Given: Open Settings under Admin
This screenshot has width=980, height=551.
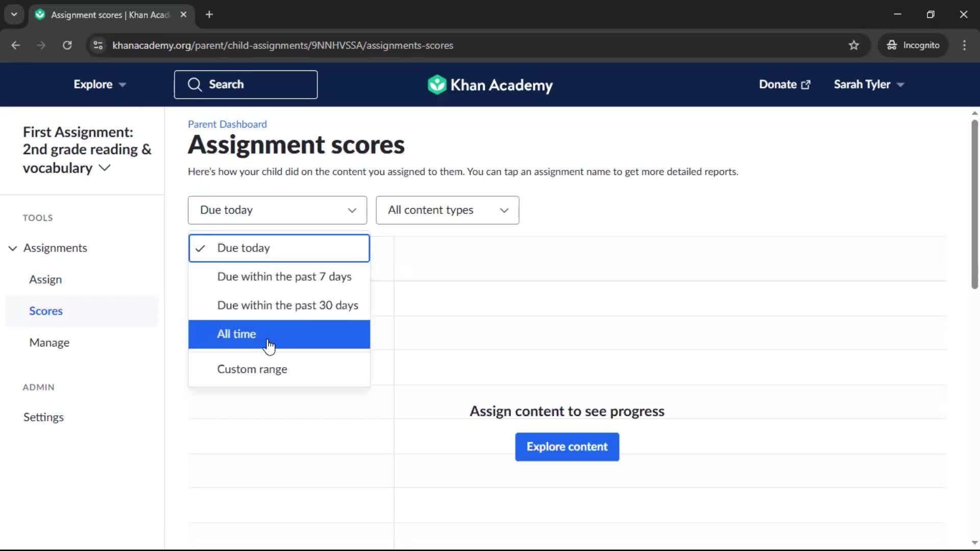Looking at the screenshot, I should coord(43,417).
